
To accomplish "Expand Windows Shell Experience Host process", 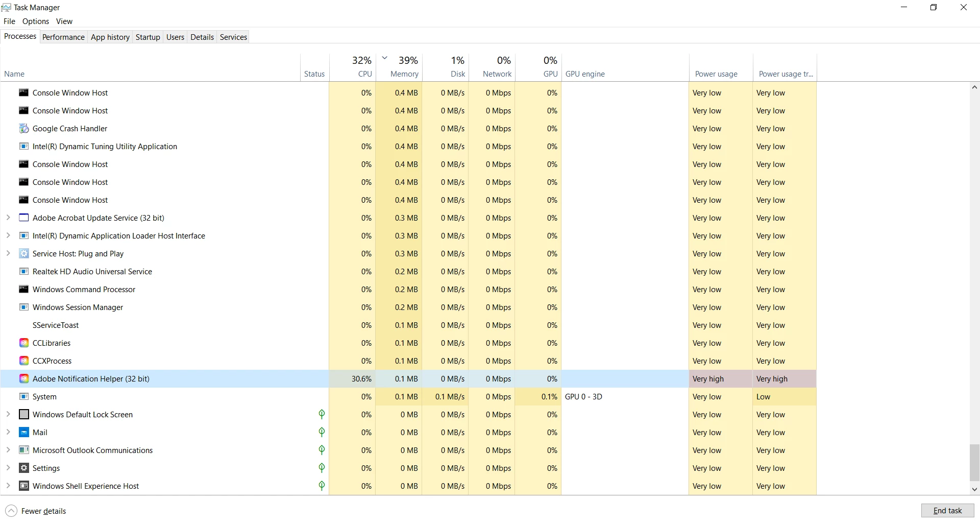I will pos(8,486).
